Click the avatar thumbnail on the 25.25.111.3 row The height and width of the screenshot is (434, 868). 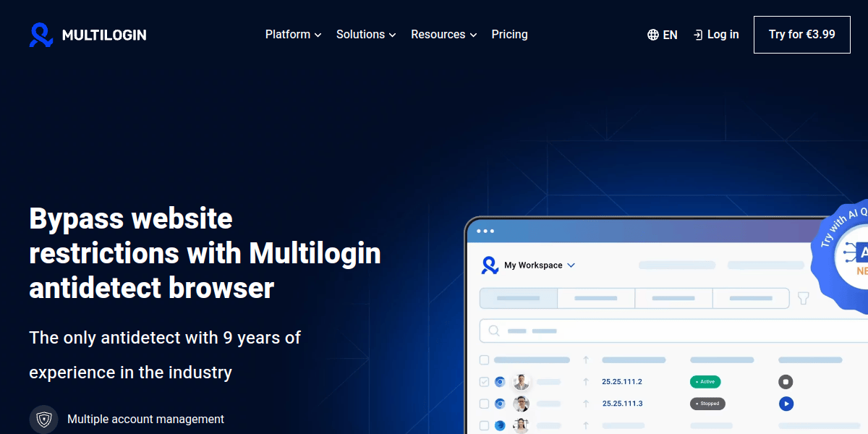click(x=522, y=404)
